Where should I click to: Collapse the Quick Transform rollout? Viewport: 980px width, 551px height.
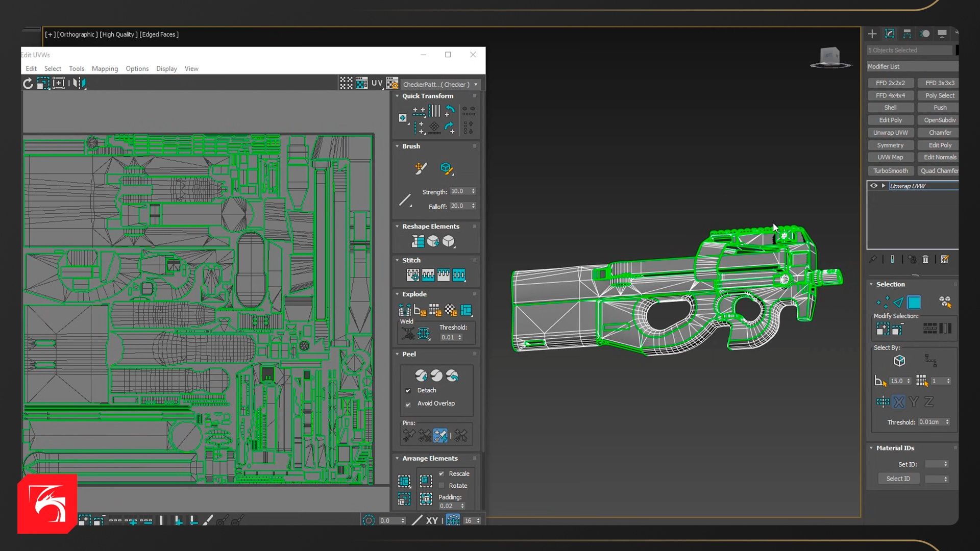click(398, 96)
